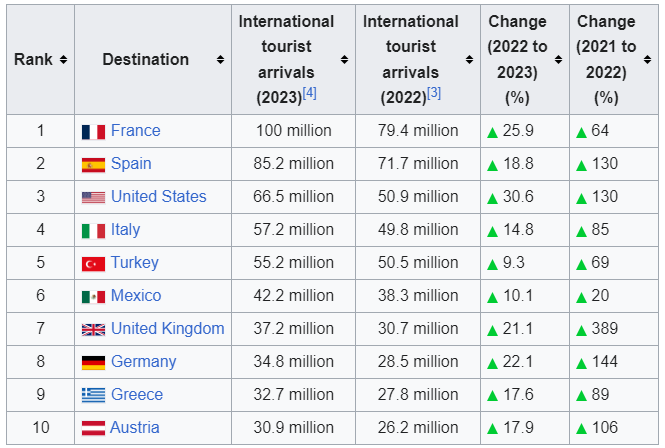Viewport: 665px width, 448px height.
Task: Click the France flag icon
Action: tap(93, 131)
